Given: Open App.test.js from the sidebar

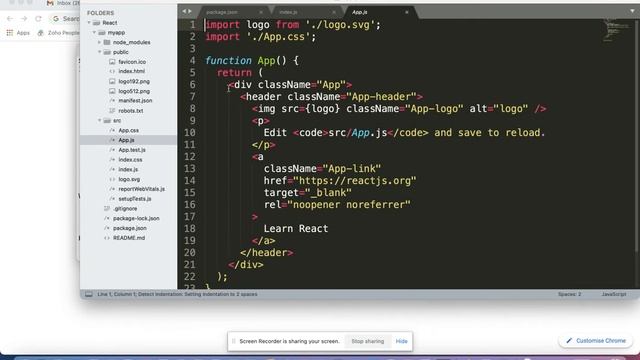Looking at the screenshot, I should 132,150.
